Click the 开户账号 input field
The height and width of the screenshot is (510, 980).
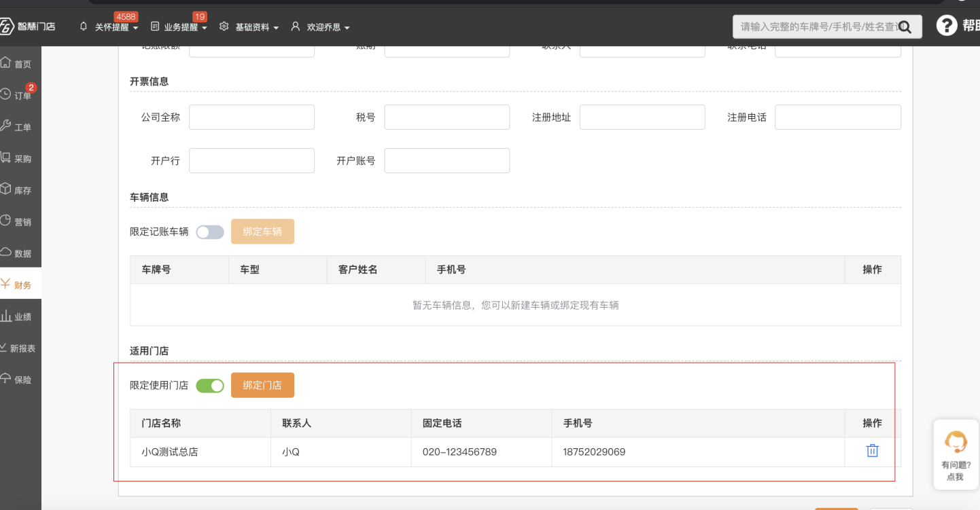pos(447,160)
